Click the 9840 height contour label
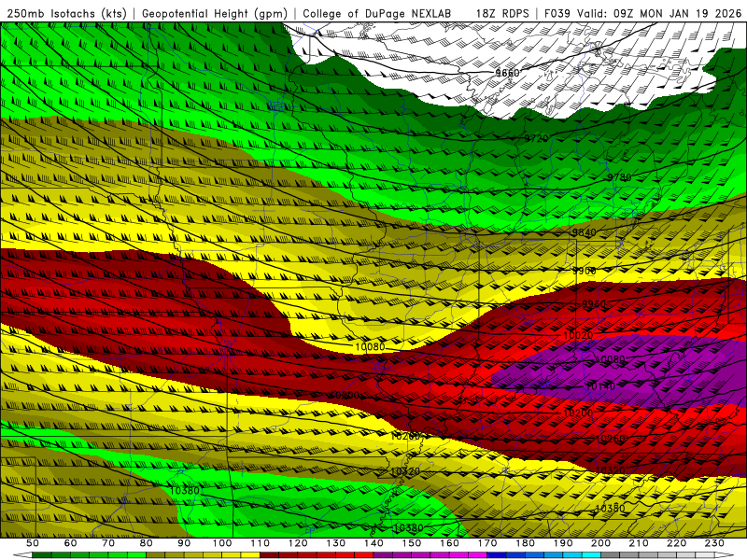 point(585,232)
